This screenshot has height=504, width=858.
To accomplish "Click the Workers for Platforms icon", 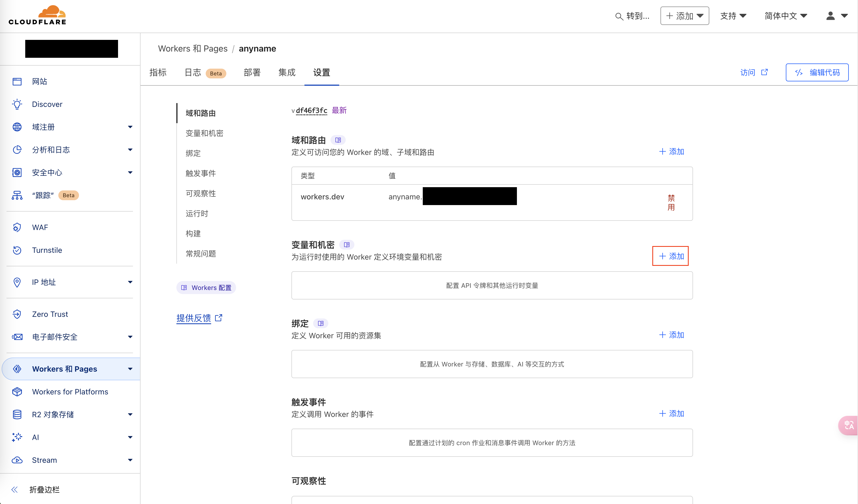I will coord(17,392).
